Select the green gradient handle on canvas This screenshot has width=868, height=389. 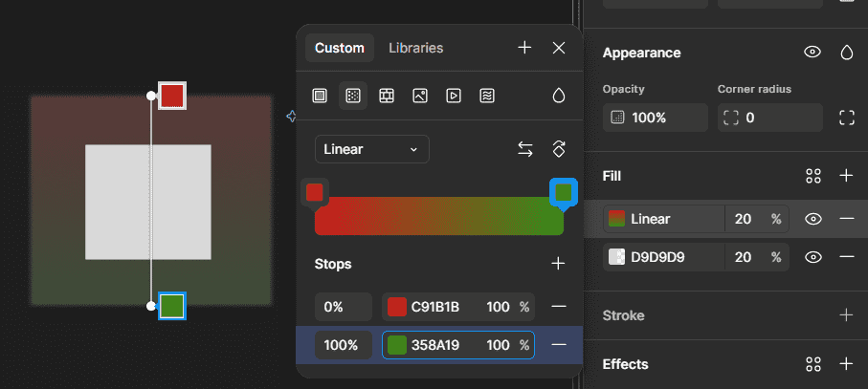point(172,306)
